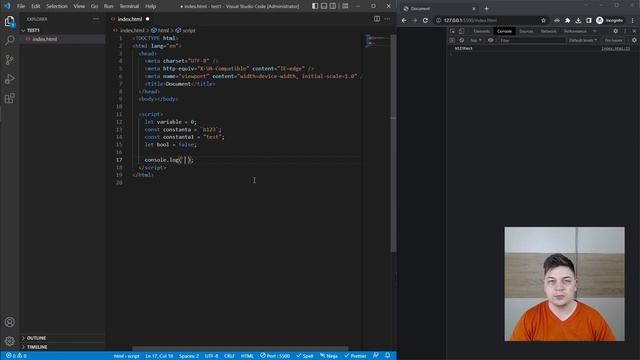Screen dimensions: 640x360
Task: Toggle the console live expression eye icon
Action: 491,40
